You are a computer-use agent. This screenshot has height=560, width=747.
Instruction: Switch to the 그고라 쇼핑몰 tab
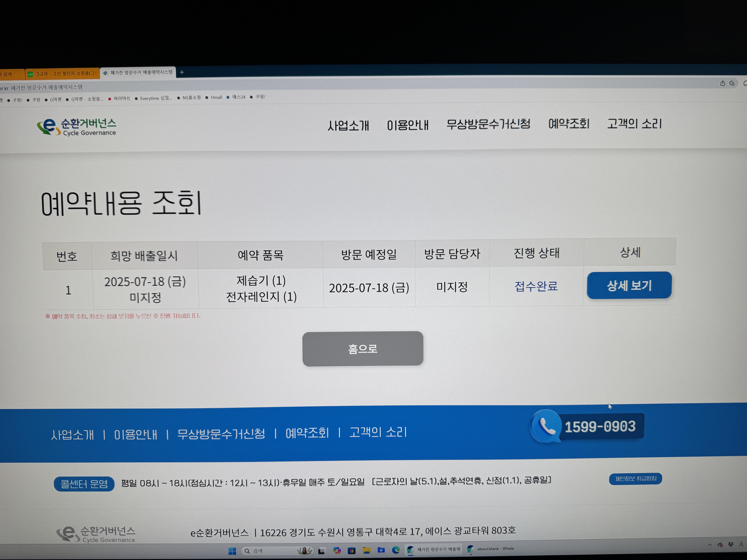coord(63,74)
